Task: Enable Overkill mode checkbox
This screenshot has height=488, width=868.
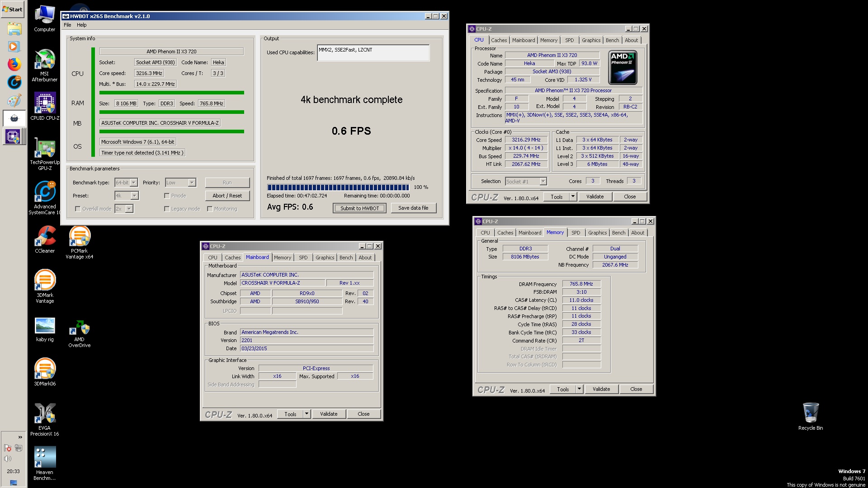Action: pos(78,209)
